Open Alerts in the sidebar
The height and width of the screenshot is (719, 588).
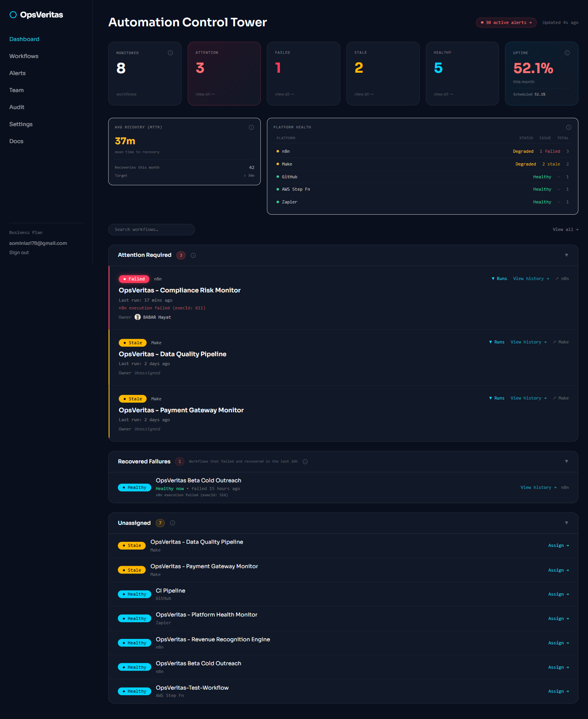coord(17,73)
